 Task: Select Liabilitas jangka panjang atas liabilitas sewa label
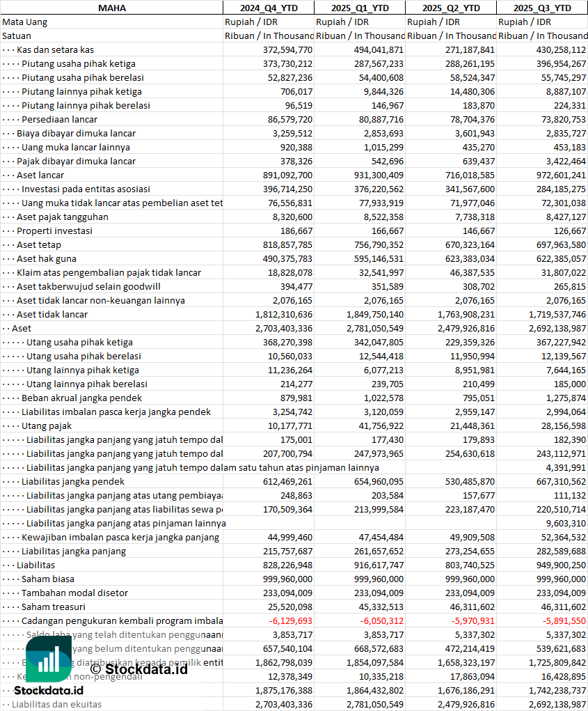(x=125, y=510)
